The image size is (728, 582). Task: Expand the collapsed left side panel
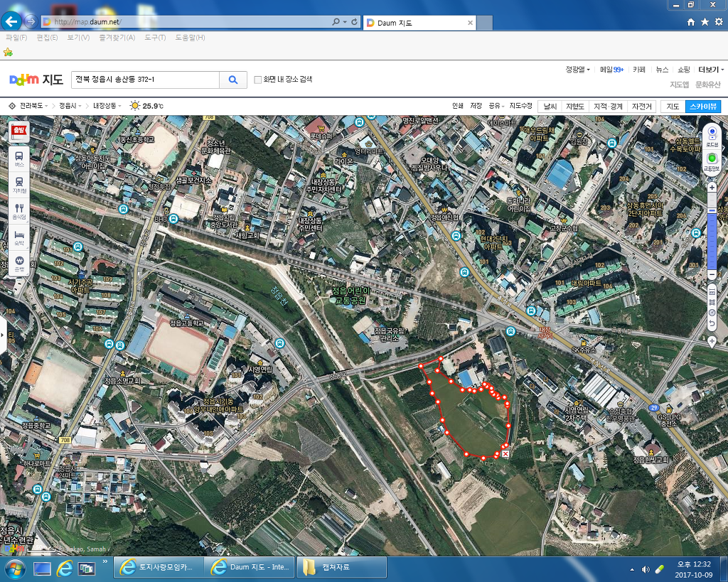click(3, 335)
